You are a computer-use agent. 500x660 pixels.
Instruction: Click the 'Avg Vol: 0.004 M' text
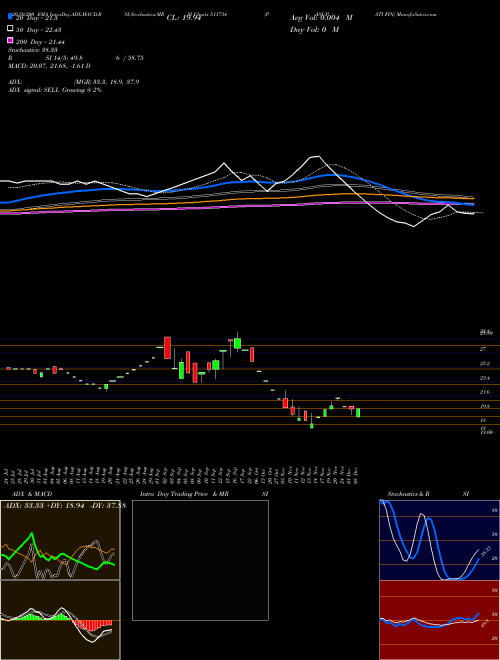point(321,18)
